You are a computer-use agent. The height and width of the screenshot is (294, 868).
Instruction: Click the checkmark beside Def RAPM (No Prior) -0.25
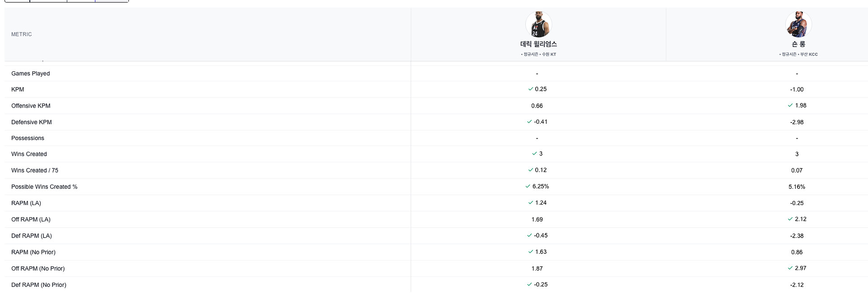(529, 285)
